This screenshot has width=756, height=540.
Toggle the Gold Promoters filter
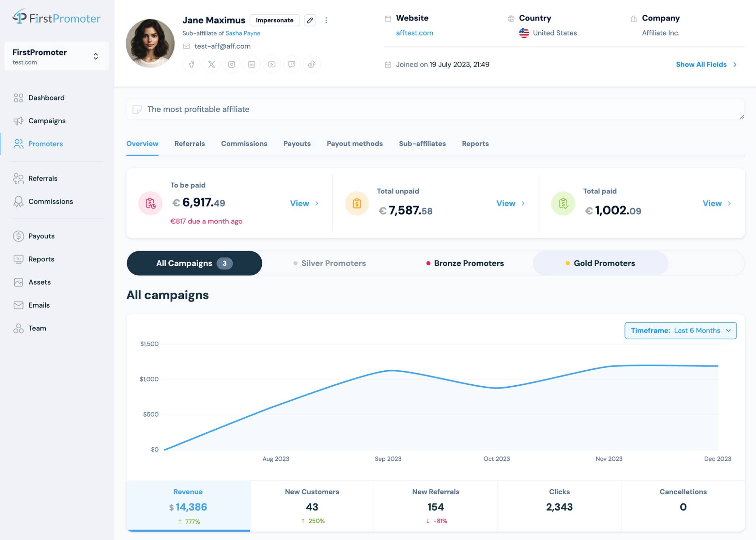[600, 263]
